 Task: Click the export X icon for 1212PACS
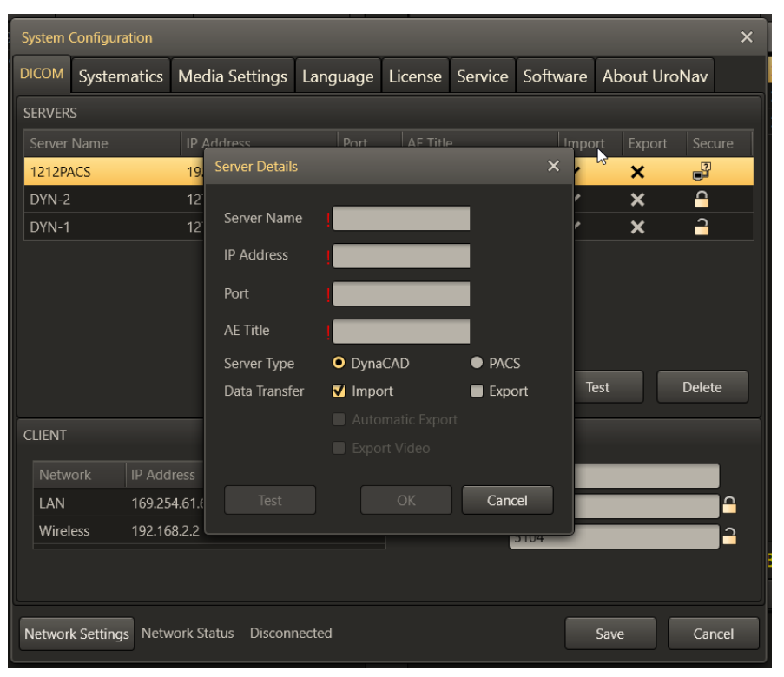[x=637, y=172]
